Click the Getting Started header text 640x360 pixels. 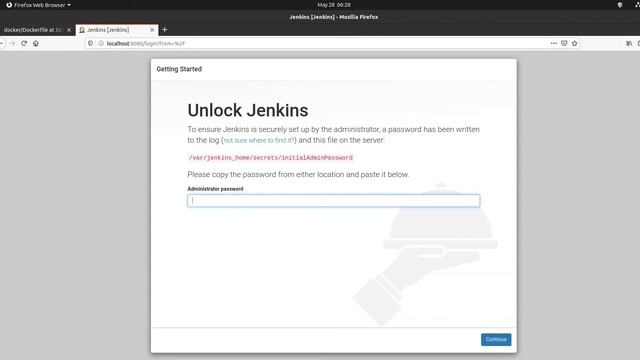(x=179, y=69)
